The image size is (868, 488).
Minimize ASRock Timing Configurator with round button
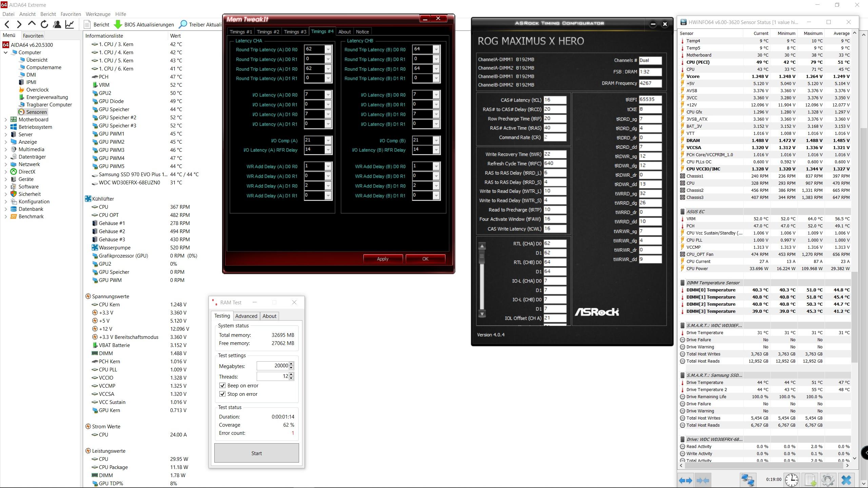(x=653, y=24)
